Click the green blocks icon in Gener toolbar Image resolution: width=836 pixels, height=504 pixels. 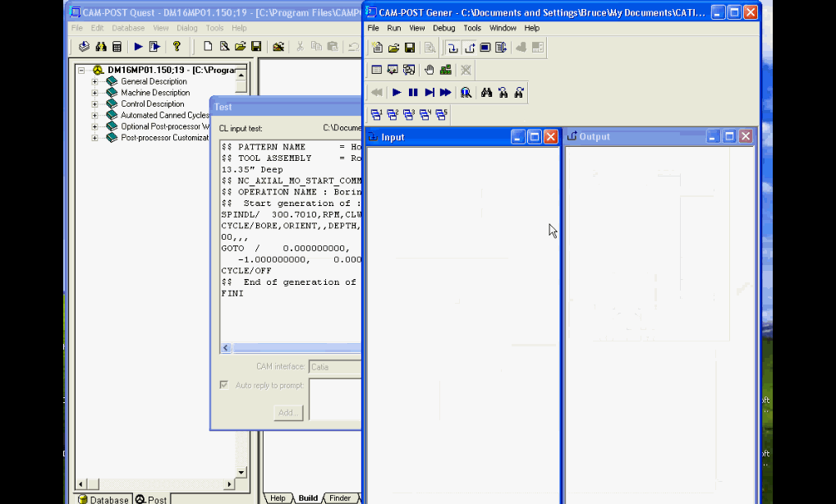point(445,70)
